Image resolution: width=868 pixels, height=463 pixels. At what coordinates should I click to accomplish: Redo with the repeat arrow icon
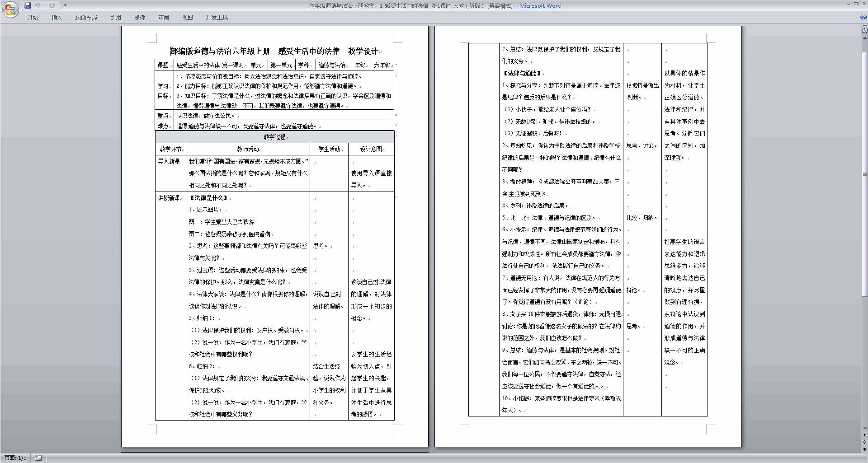(52, 5)
